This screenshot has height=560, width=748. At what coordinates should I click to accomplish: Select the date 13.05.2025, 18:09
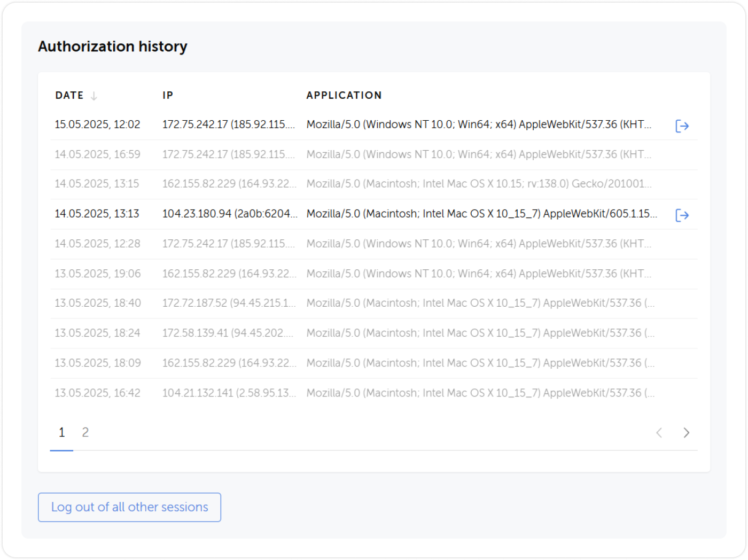(x=98, y=363)
